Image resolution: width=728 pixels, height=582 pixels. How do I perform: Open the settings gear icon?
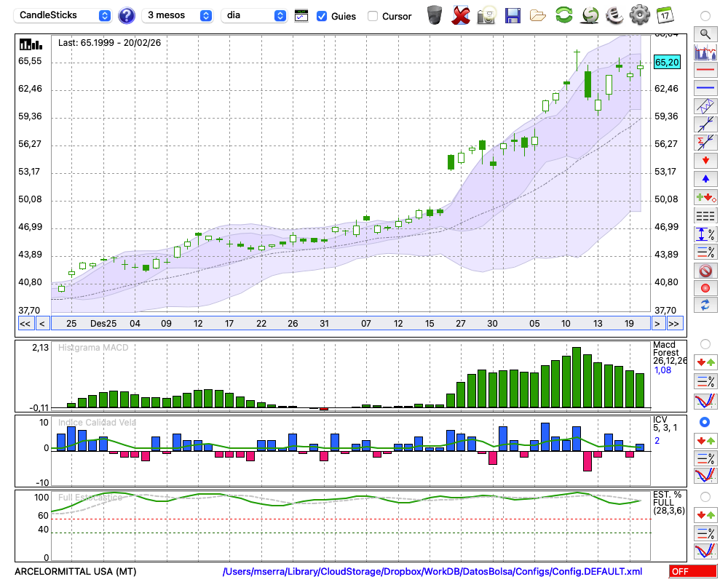[x=639, y=15]
